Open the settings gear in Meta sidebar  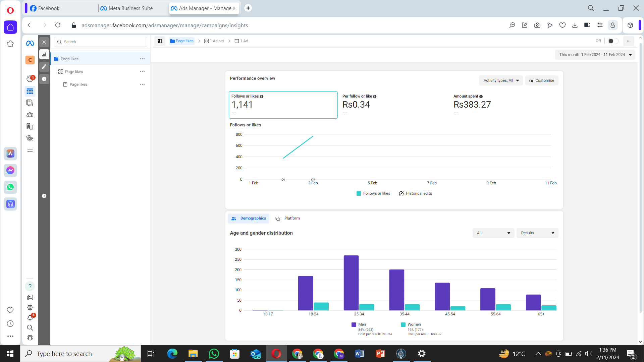coord(30,307)
